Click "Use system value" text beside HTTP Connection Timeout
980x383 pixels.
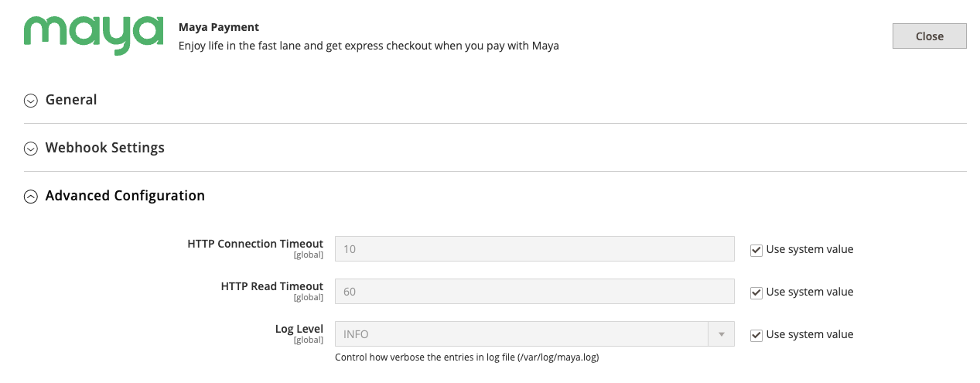[810, 249]
